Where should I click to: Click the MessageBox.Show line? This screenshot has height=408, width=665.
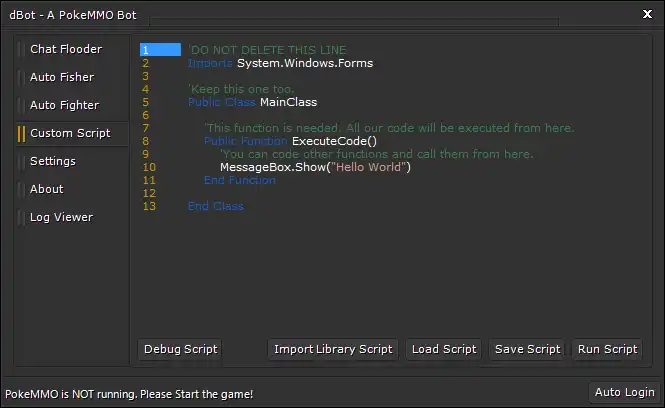click(315, 167)
